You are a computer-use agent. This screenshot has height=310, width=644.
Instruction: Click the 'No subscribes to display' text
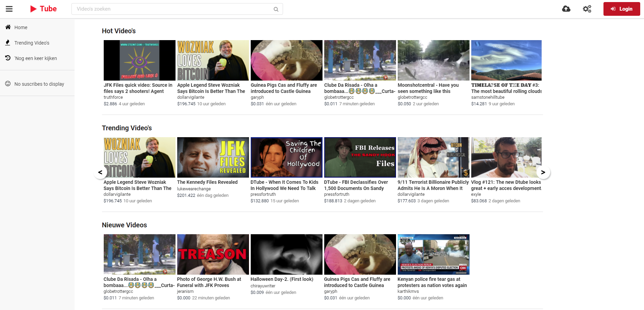coord(39,84)
